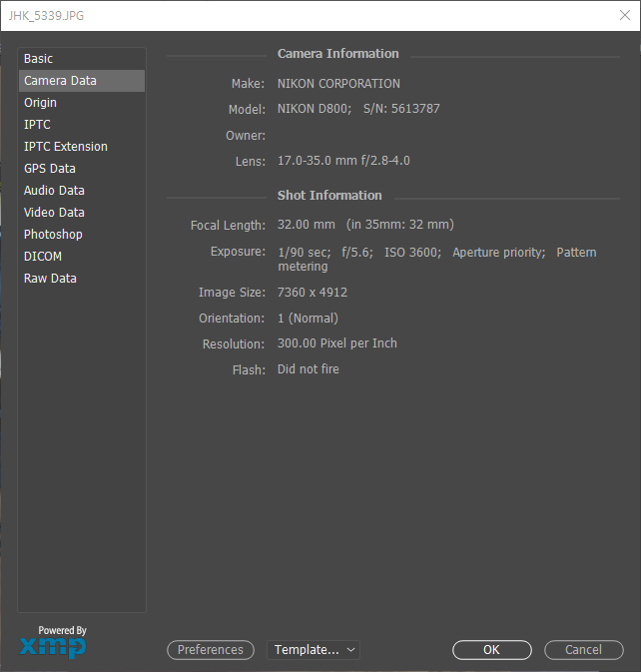Open the IPTC Extension section
The width and height of the screenshot is (641, 672).
82,147
